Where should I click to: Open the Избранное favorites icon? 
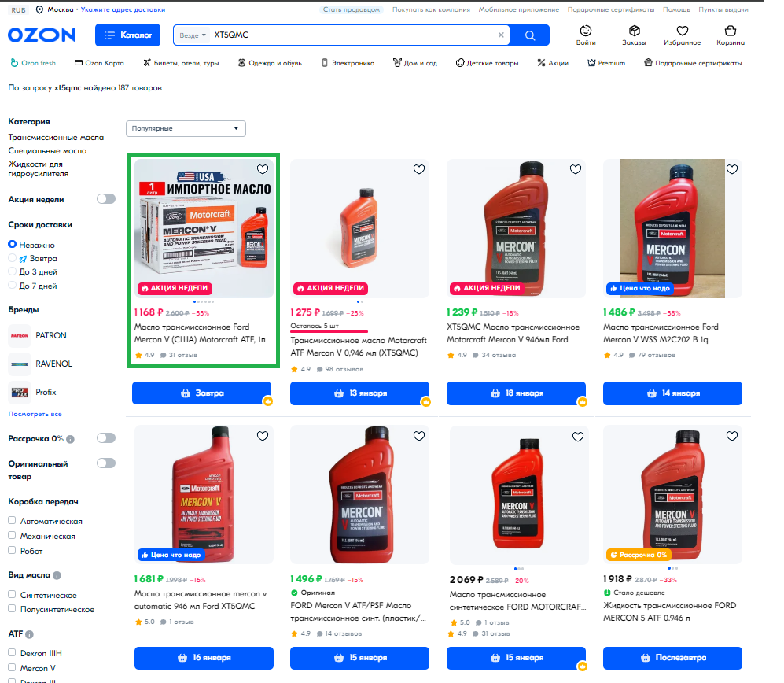coord(682,35)
